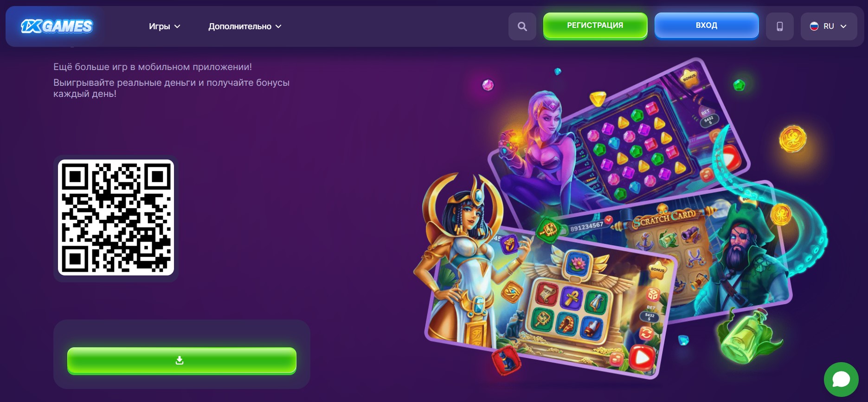
Task: Click the ВХОД login button
Action: coord(707,26)
